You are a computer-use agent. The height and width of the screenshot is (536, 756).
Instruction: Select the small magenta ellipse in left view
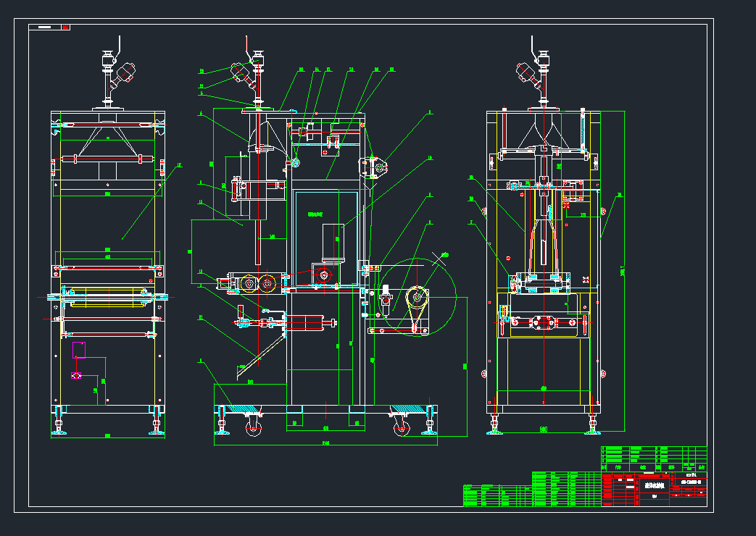point(75,375)
